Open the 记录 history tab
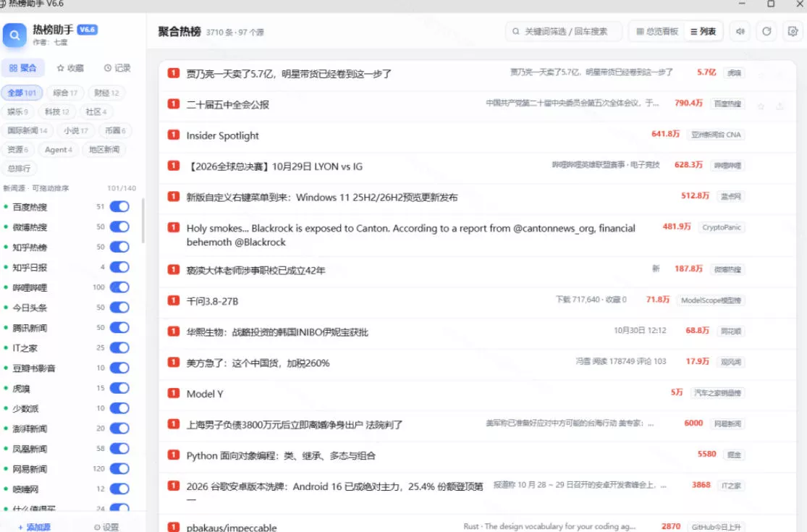This screenshot has width=807, height=532. click(117, 68)
